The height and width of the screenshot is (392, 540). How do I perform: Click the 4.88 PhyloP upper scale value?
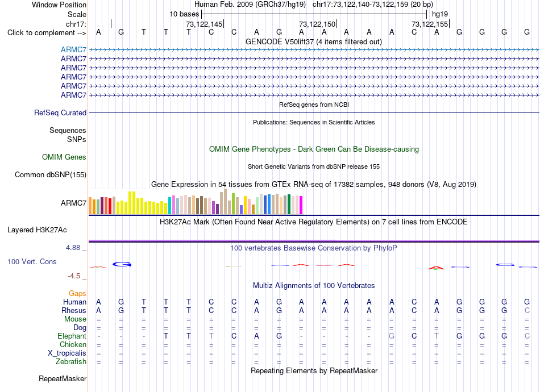click(73, 248)
